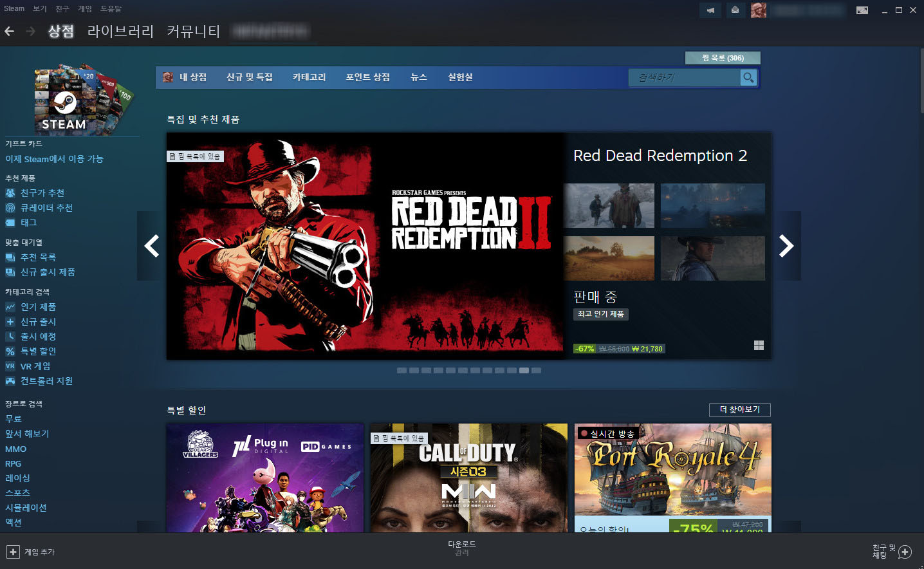
Task: Open the notifications inbox icon
Action: [735, 10]
